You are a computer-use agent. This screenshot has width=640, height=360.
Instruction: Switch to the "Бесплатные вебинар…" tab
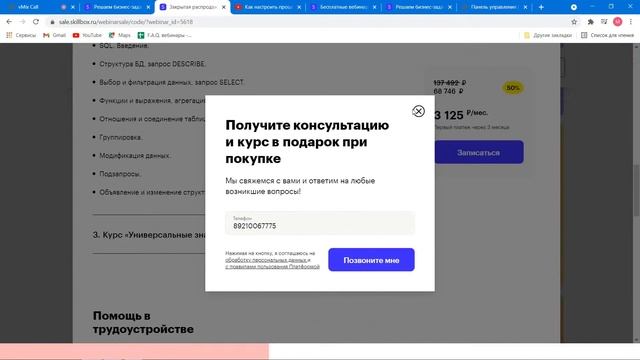click(343, 7)
